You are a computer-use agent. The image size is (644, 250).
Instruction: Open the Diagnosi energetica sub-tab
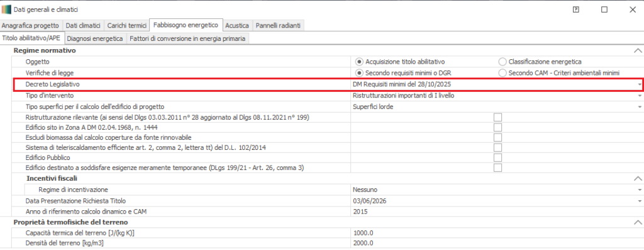(x=95, y=38)
